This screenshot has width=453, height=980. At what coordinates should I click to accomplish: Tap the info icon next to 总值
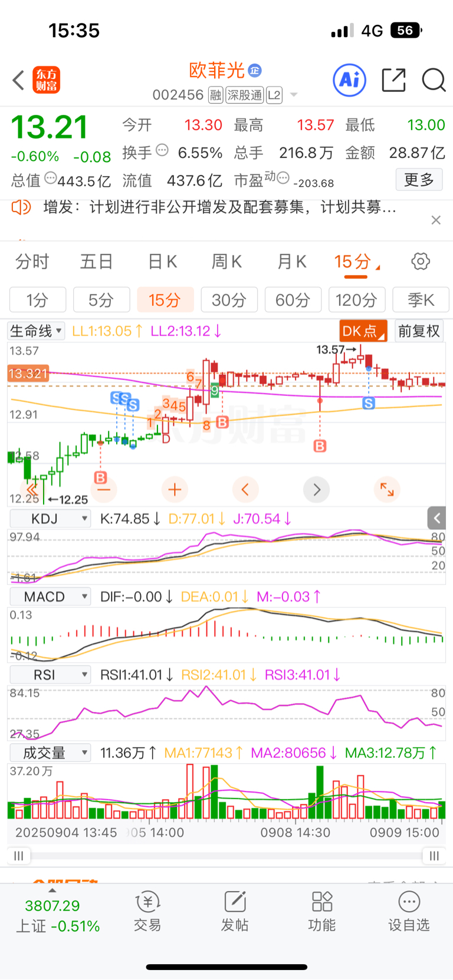pos(51,177)
